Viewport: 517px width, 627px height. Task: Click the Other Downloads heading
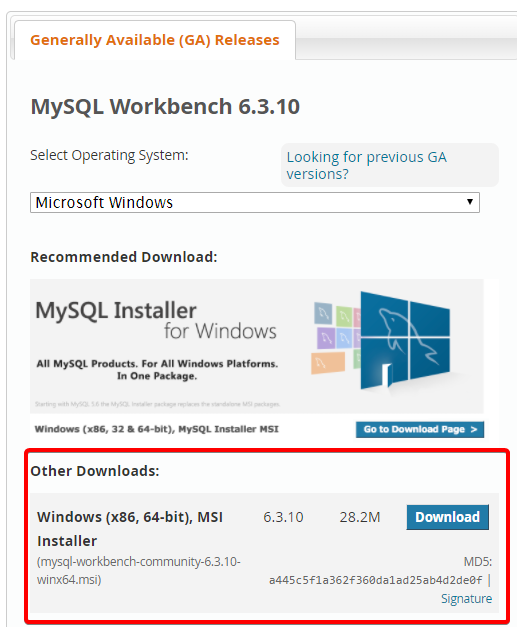pos(95,471)
